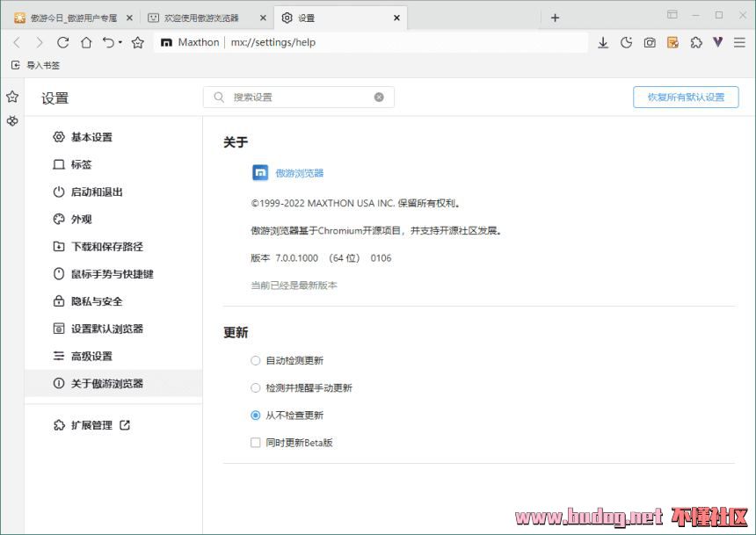
Task: Open the home page icon
Action: (x=86, y=42)
